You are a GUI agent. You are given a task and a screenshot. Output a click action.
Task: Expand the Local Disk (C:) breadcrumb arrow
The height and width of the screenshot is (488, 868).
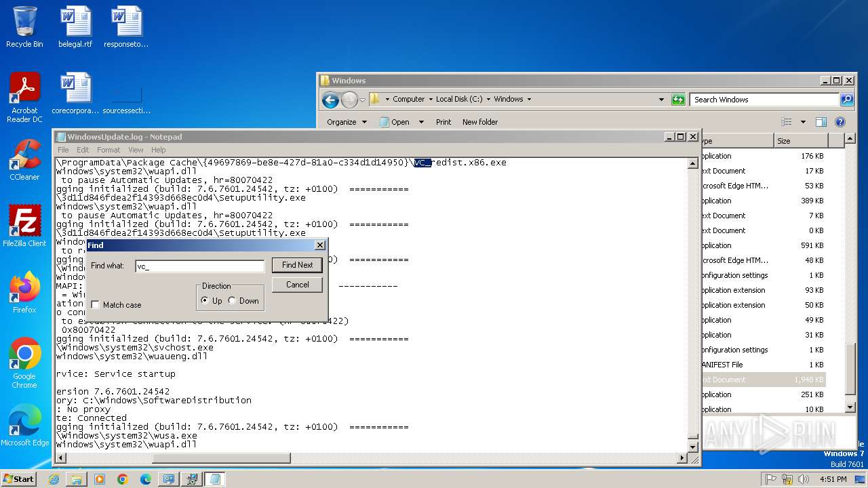(488, 99)
